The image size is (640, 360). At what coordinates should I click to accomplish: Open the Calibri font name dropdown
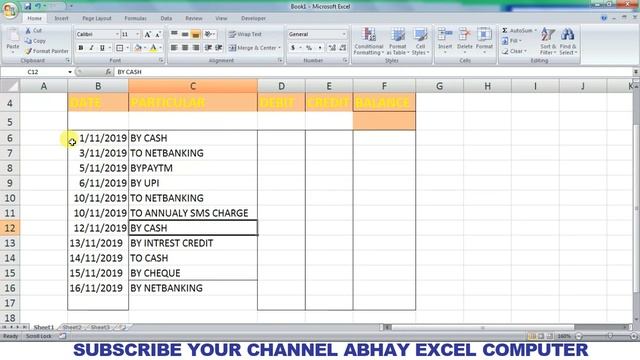click(117, 34)
